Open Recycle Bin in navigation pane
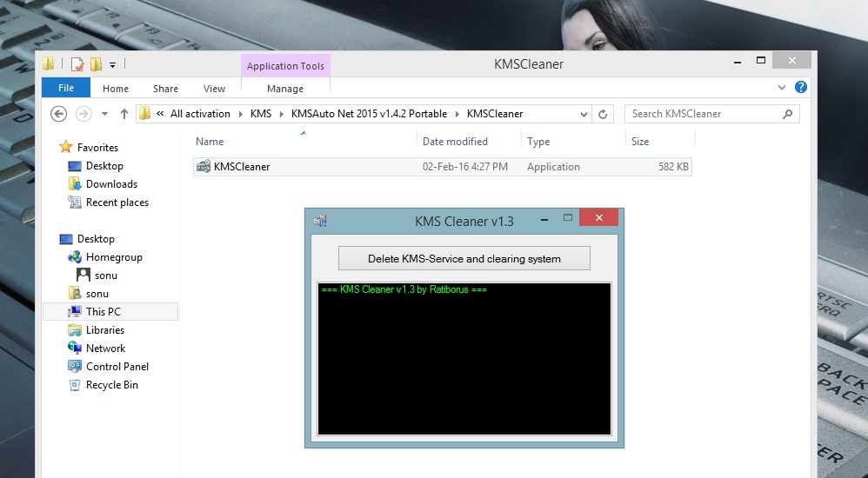Screen dimensions: 868x478 click(x=111, y=385)
